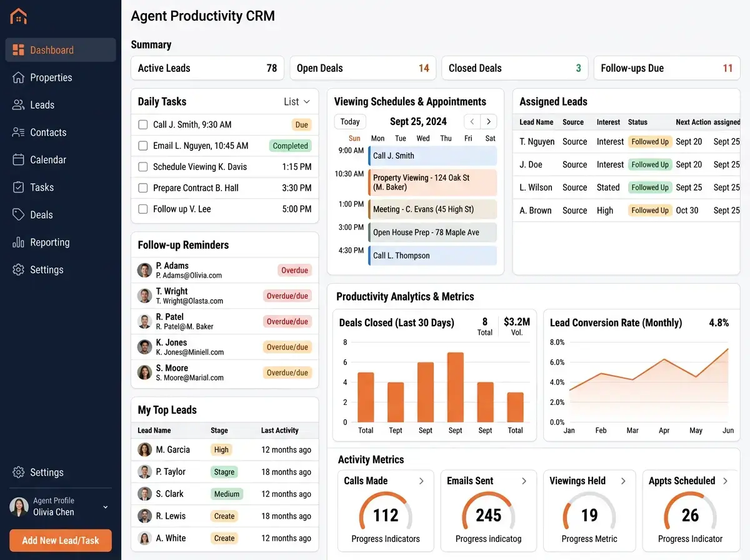Click the Viewings Held 19 progress gauge
This screenshot has width=750, height=560.
(x=589, y=512)
